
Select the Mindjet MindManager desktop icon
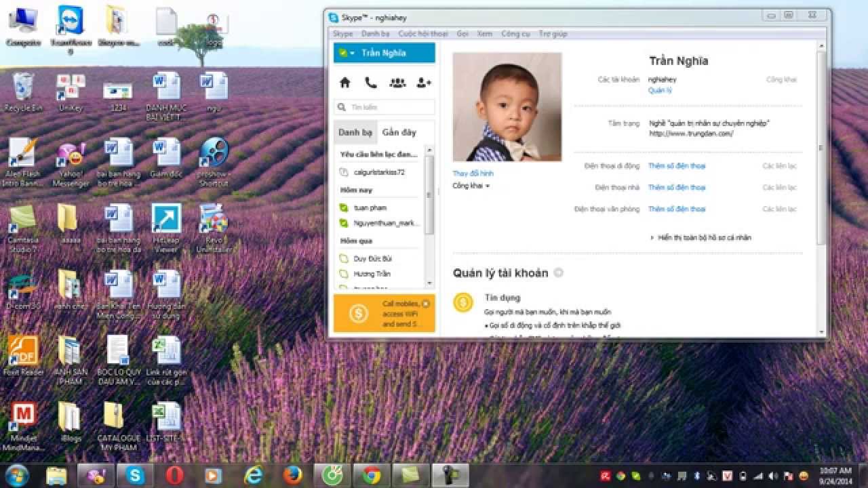click(23, 426)
